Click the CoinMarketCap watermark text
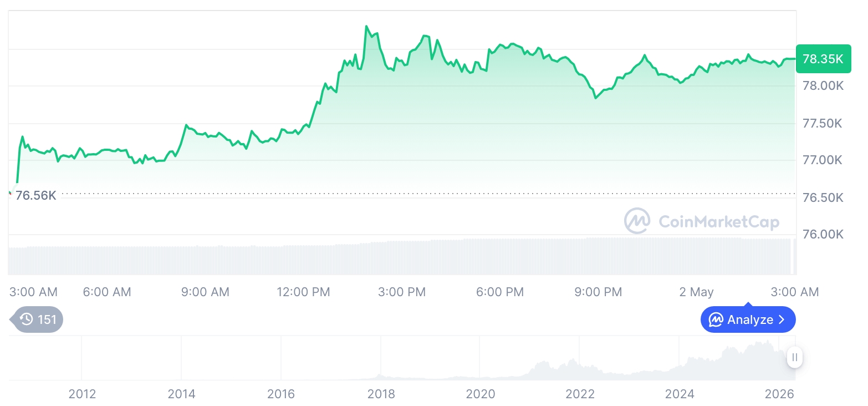This screenshot has width=868, height=406. pos(719,222)
